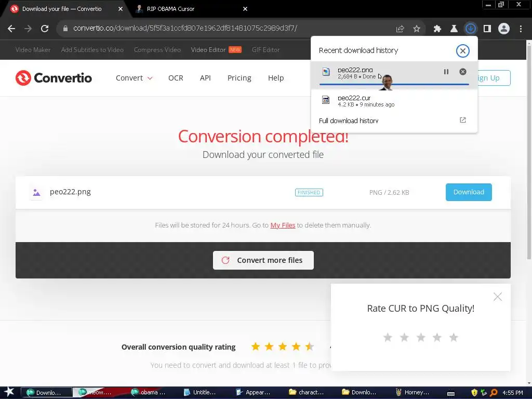Open the full download history external-link icon
The width and height of the screenshot is (532, 399).
click(463, 120)
